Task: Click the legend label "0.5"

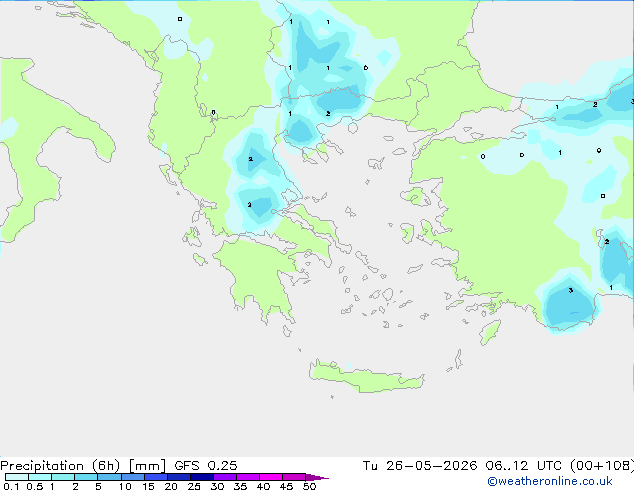Action: pos(34,486)
